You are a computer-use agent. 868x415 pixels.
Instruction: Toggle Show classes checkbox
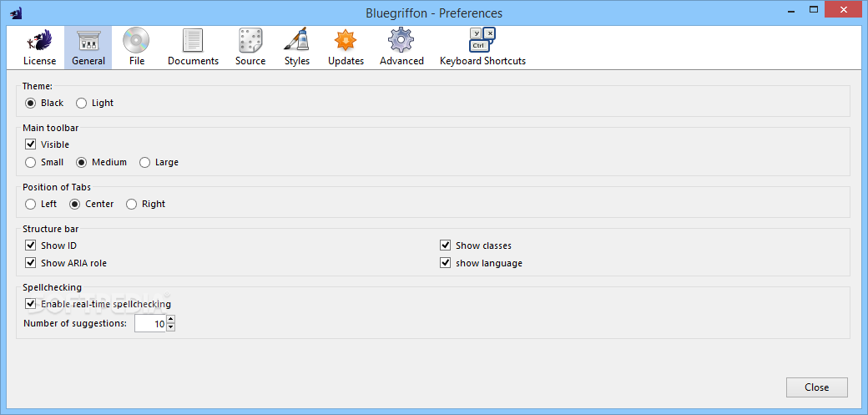tap(445, 245)
